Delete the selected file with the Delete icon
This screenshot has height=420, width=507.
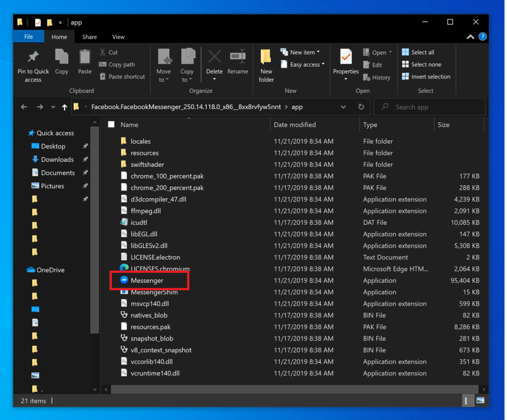click(x=214, y=60)
